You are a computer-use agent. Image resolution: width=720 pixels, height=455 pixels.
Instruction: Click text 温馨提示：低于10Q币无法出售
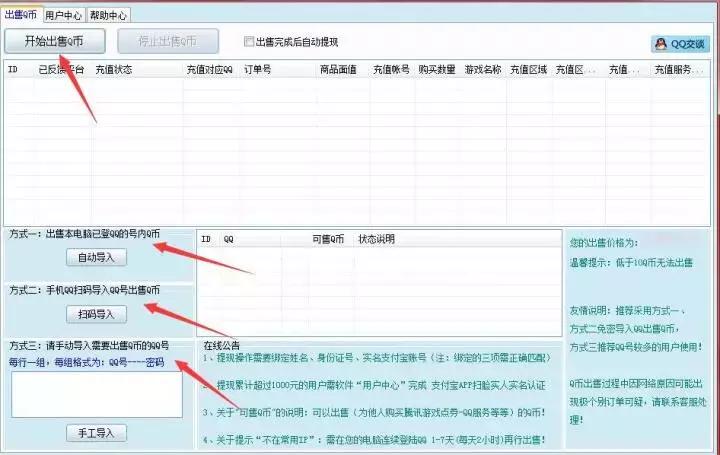click(631, 263)
